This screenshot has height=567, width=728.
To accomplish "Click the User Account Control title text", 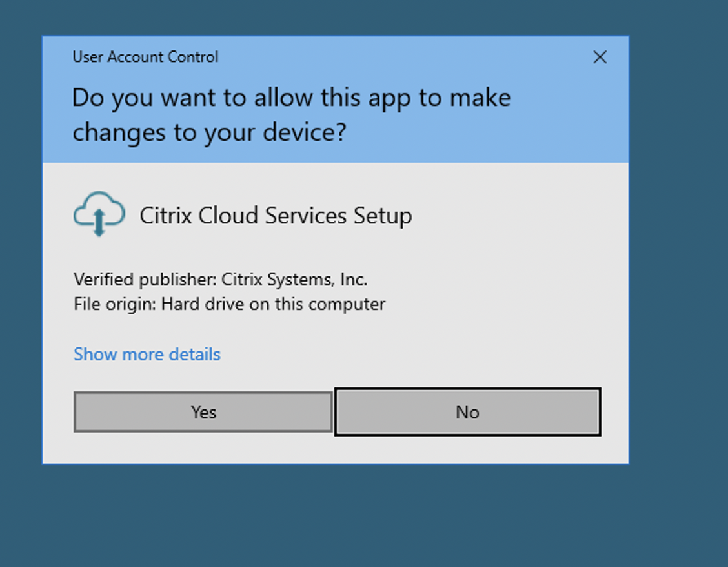I will point(145,57).
